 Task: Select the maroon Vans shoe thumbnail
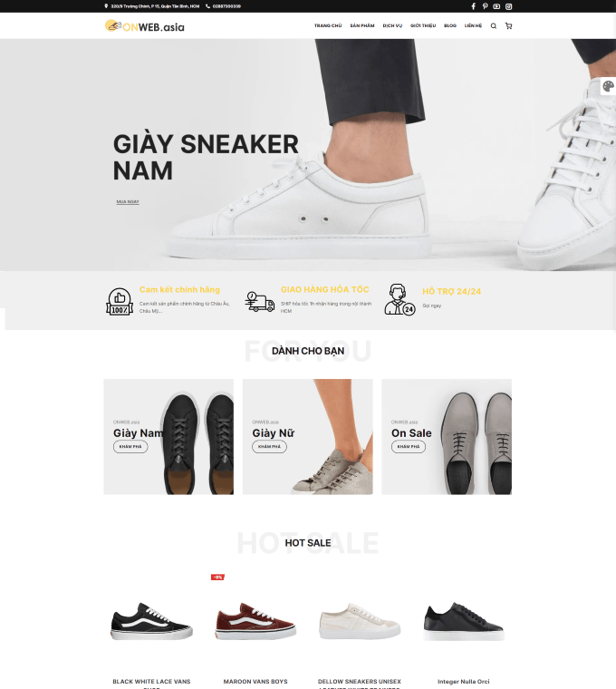click(255, 621)
